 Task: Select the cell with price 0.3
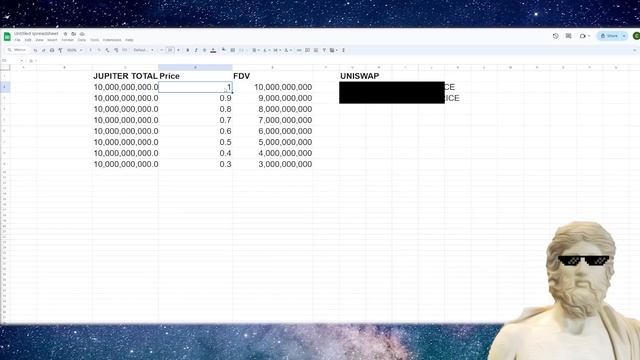coord(196,164)
